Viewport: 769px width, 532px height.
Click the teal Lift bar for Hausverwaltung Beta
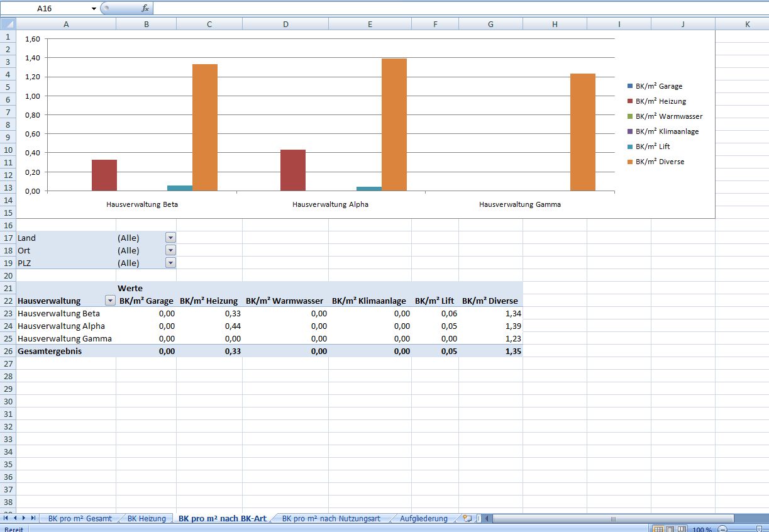180,188
